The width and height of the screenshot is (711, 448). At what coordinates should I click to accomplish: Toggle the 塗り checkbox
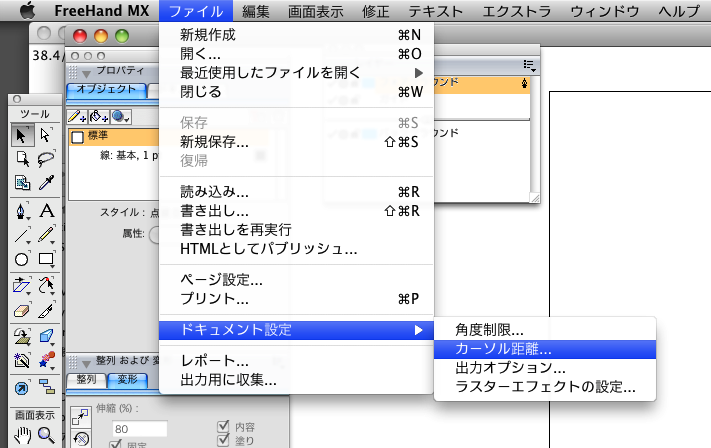tap(224, 440)
